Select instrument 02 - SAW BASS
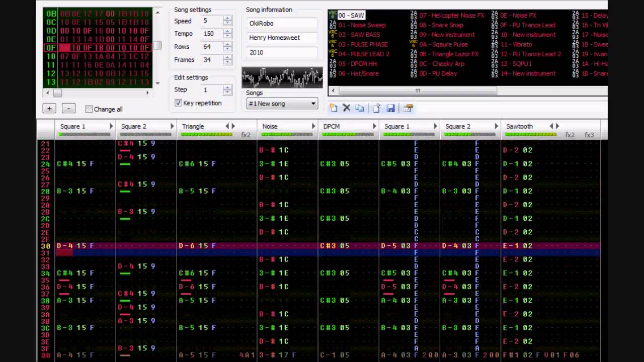Viewport: 644px width, 362px height. (x=359, y=35)
